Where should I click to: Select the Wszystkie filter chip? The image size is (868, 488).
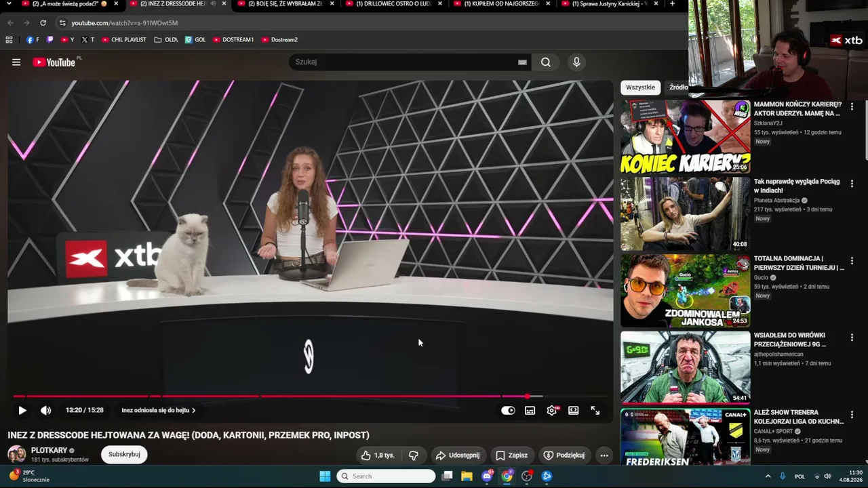coord(640,87)
